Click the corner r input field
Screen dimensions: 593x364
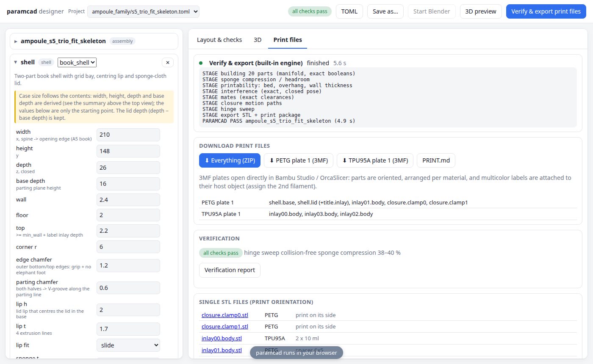[128, 247]
